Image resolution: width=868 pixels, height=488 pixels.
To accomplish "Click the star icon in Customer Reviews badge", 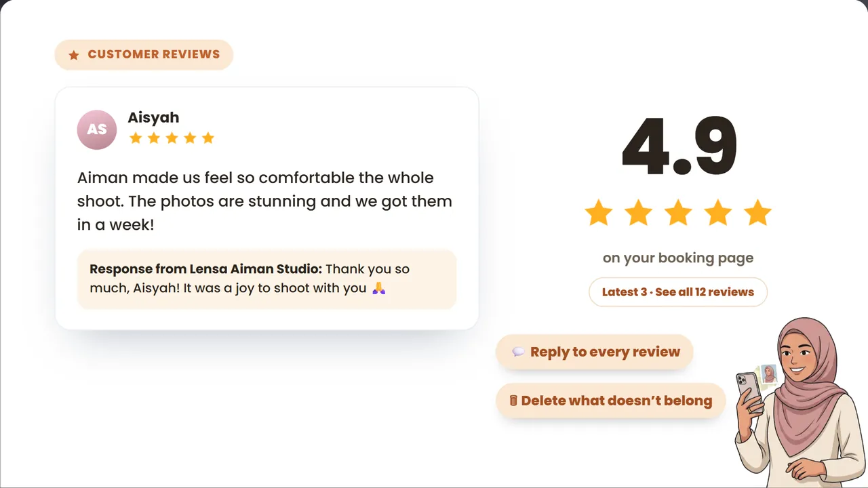I will 74,55.
